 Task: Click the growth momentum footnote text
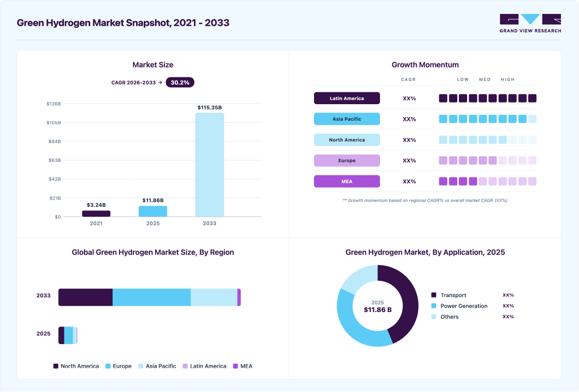pyautogui.click(x=425, y=201)
